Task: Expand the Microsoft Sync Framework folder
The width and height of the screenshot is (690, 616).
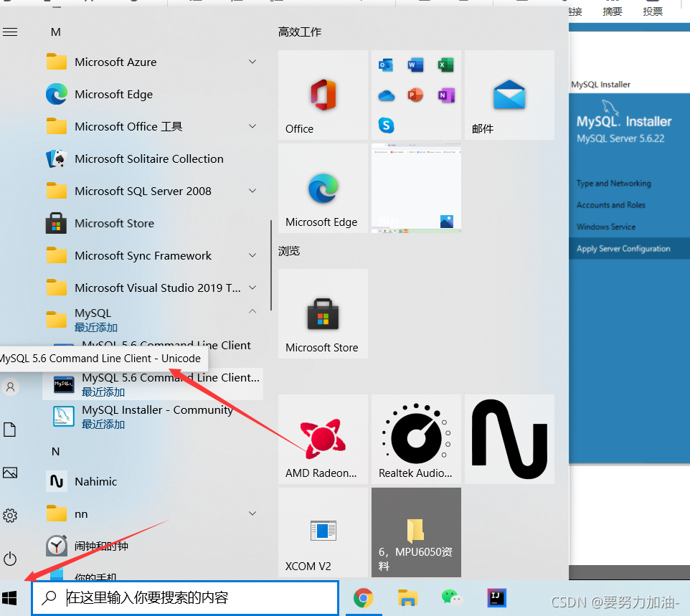Action: point(153,255)
